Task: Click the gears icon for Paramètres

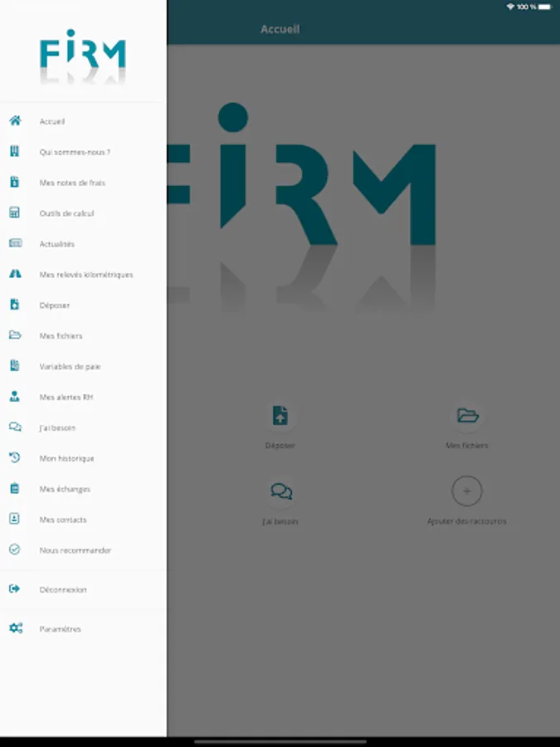Action: [x=16, y=628]
